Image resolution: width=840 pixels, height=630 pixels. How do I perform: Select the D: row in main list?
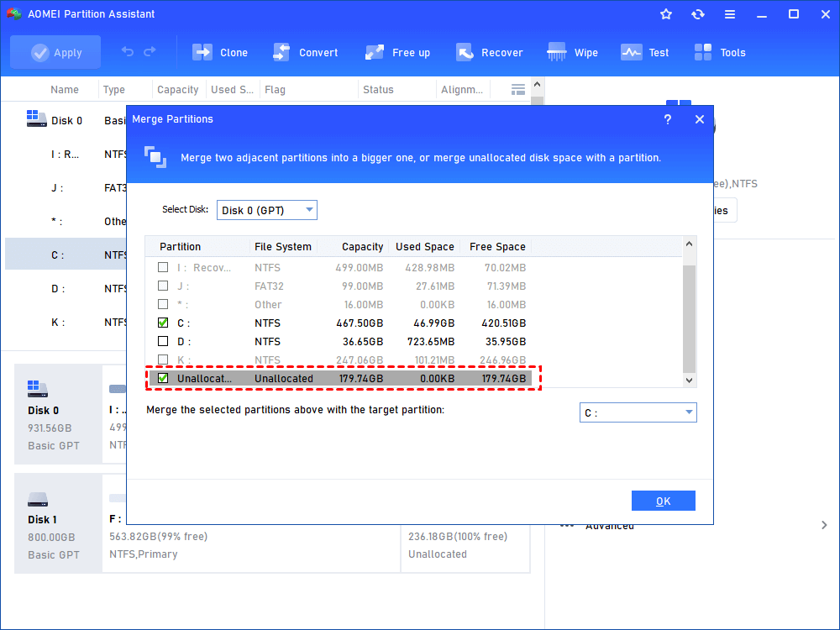(x=66, y=289)
